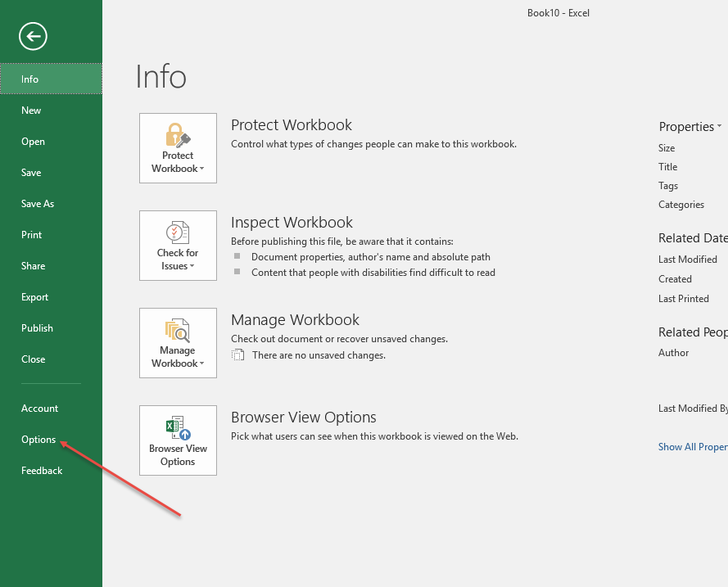Click the large Info page heading
The image size is (728, 587).
(x=161, y=77)
